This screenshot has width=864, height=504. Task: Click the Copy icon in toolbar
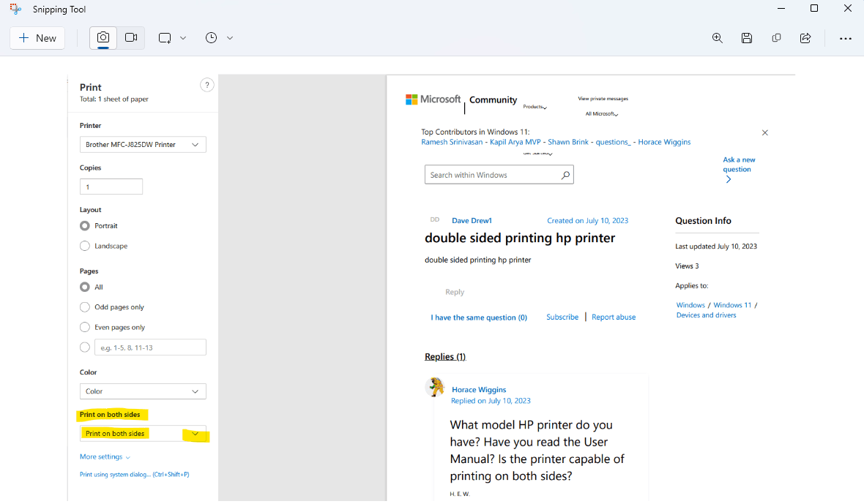click(x=776, y=38)
